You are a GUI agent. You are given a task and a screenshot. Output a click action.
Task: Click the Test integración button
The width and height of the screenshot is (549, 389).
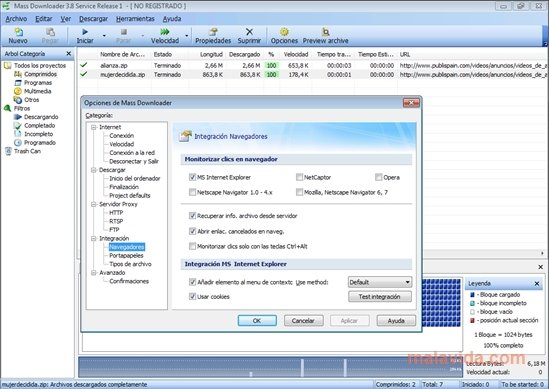coord(380,297)
